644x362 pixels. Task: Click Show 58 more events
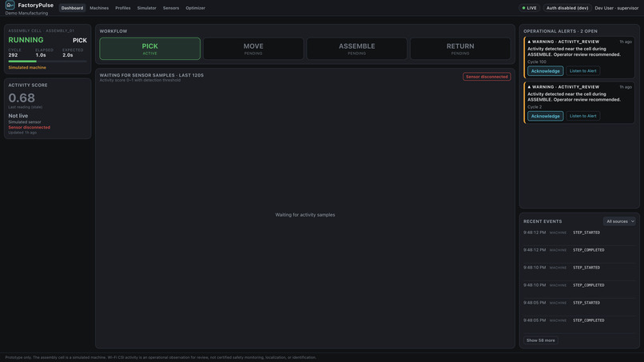(x=540, y=340)
